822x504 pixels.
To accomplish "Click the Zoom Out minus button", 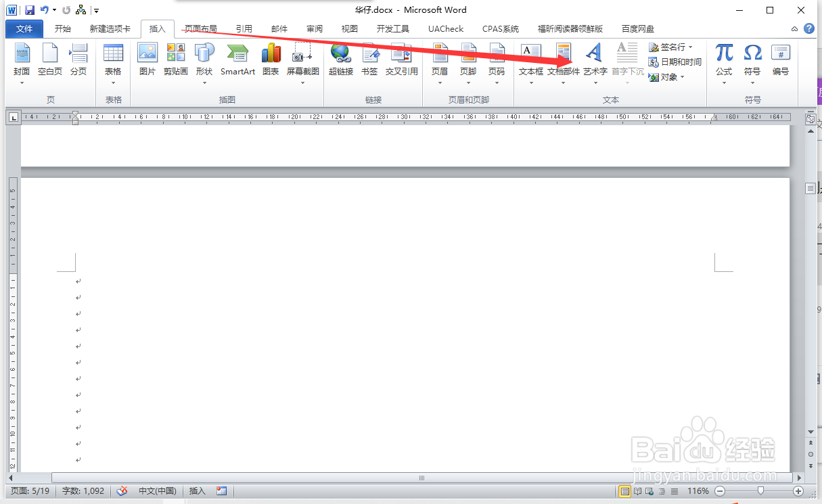I will tap(720, 491).
